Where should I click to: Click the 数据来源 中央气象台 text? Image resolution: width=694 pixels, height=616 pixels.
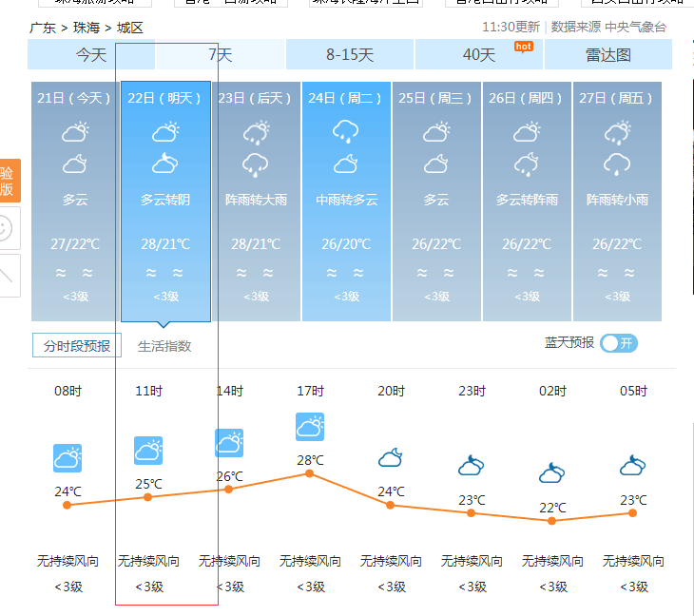tap(608, 27)
